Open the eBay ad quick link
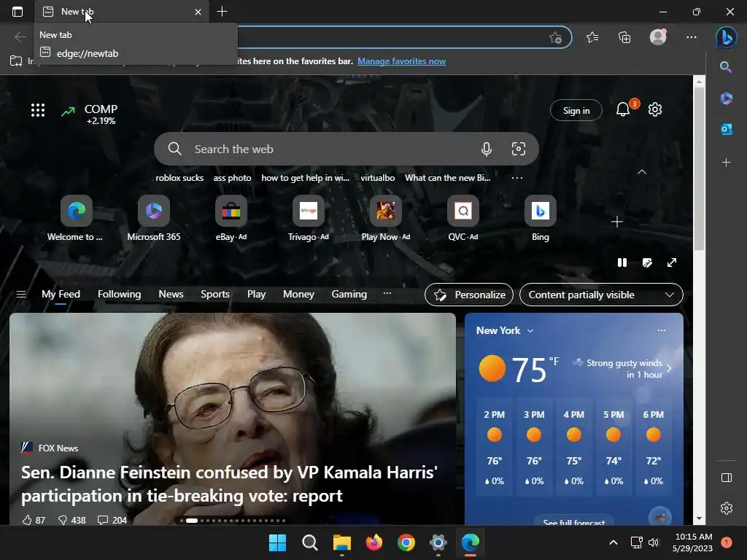 [231, 219]
